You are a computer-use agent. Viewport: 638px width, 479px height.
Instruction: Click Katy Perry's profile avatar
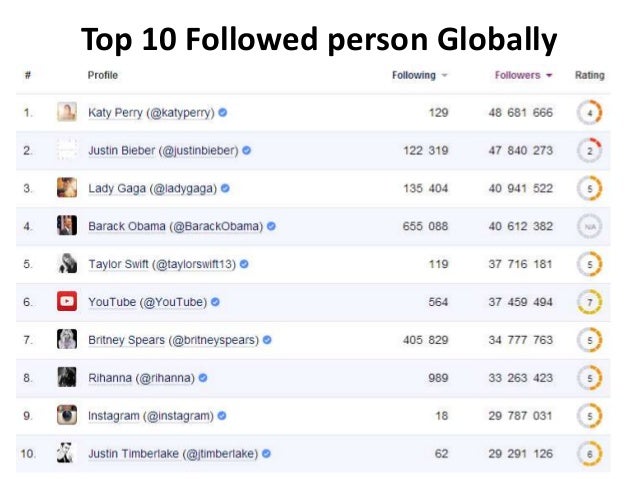pyautogui.click(x=67, y=112)
